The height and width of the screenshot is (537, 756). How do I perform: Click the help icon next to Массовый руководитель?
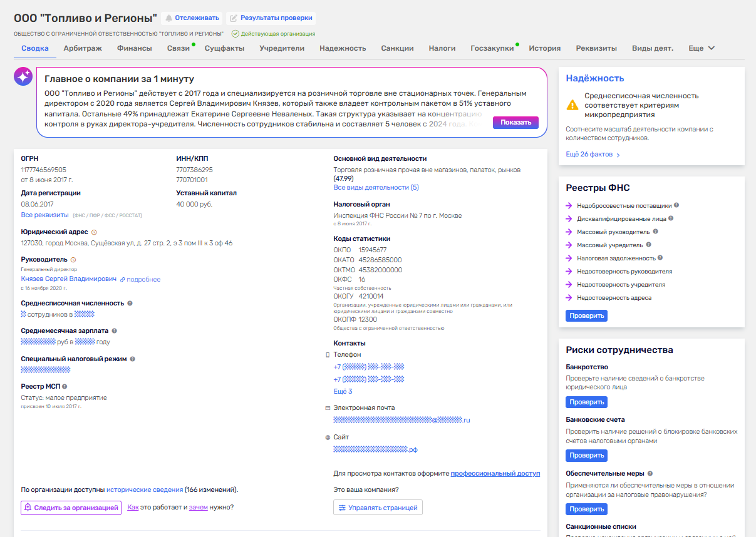(x=655, y=232)
